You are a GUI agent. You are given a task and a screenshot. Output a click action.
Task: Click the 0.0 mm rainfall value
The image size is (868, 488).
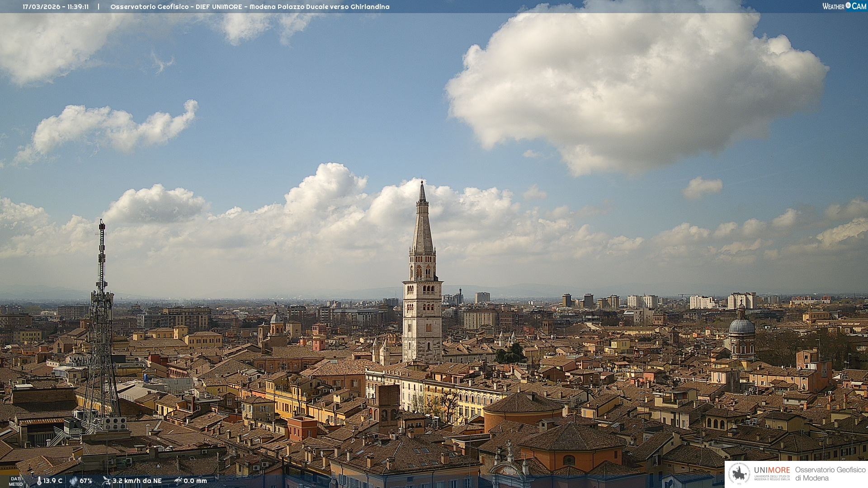pos(195,481)
